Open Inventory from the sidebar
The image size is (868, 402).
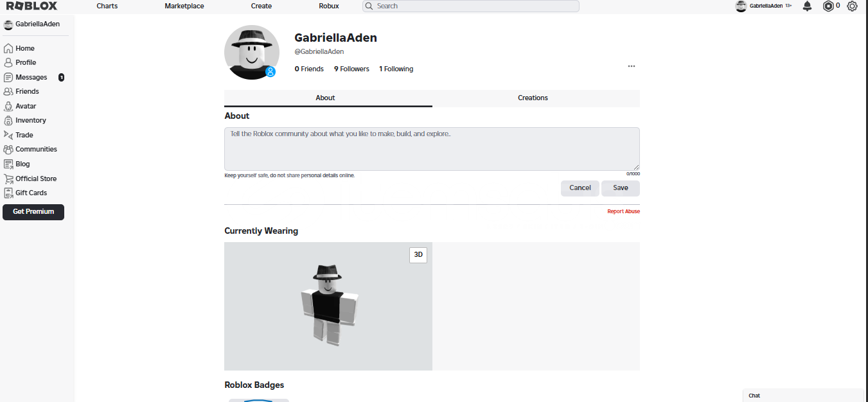[31, 120]
